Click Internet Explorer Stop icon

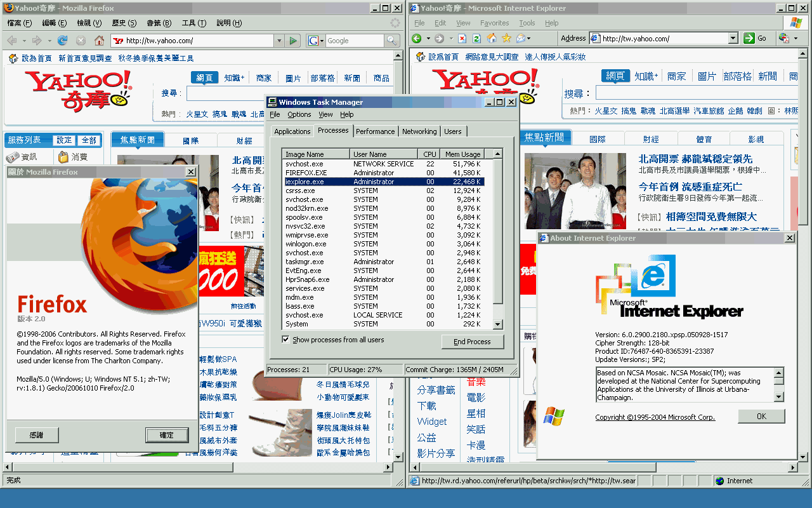pos(462,39)
